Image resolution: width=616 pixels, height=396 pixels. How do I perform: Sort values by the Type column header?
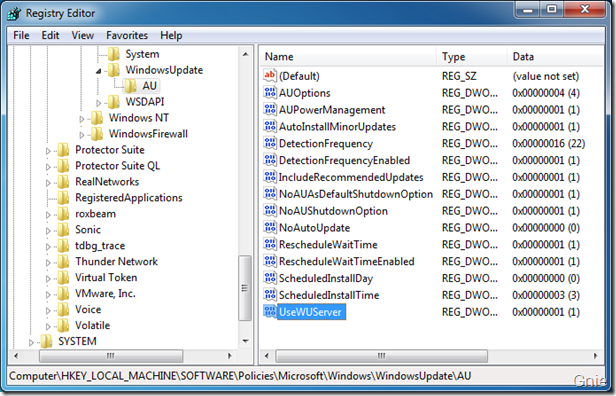pyautogui.click(x=471, y=57)
